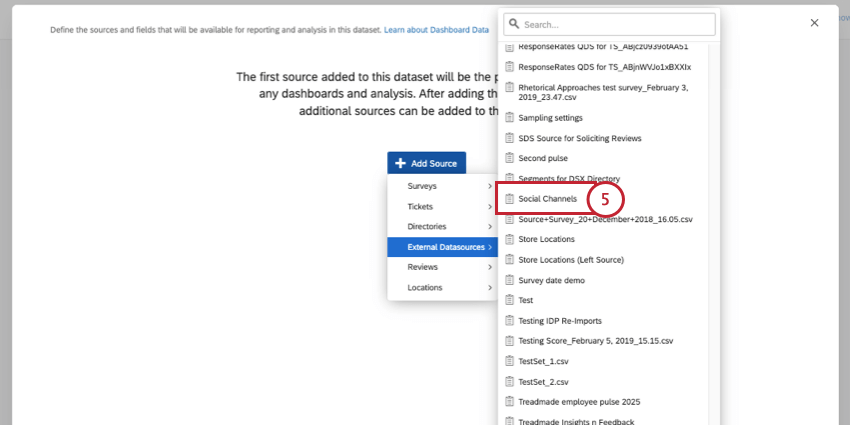Open the Learn about Dashboard Data link
Screen dimensions: 850x425
click(436, 30)
